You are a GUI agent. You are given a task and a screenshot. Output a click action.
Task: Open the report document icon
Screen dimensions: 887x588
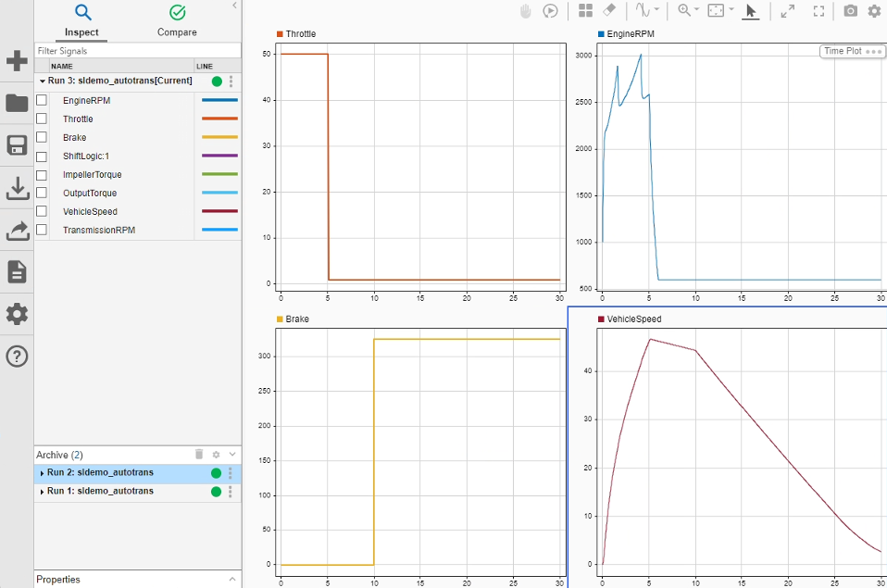[x=17, y=272]
